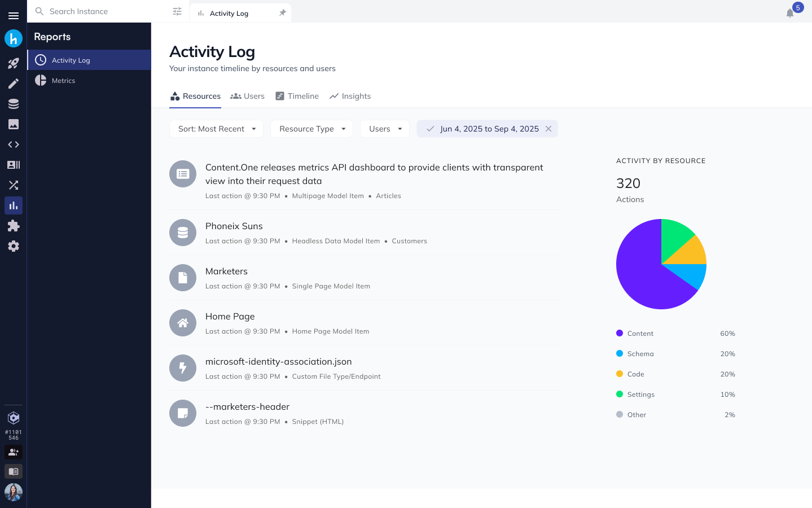812x508 pixels.
Task: Open the settings gear icon
Action: 14,246
